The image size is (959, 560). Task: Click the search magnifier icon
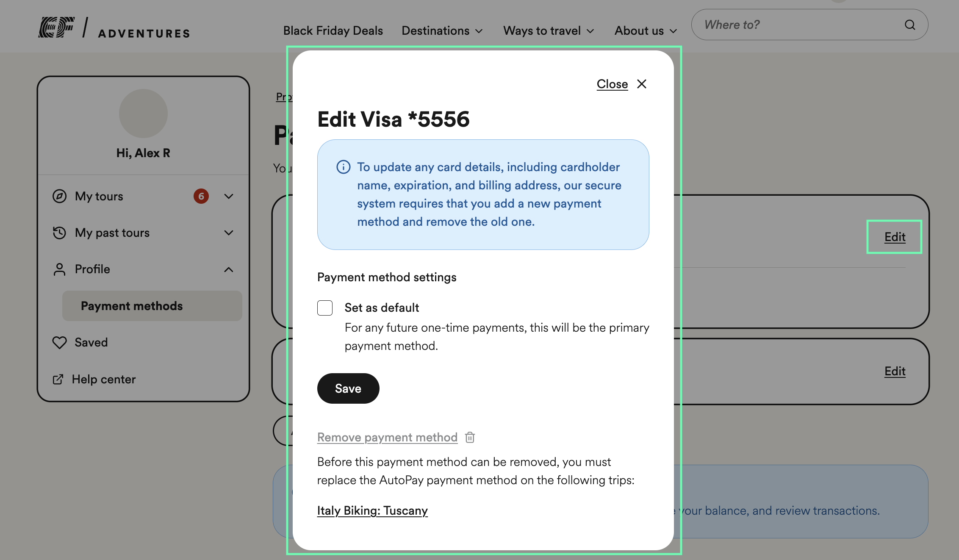[x=910, y=25]
